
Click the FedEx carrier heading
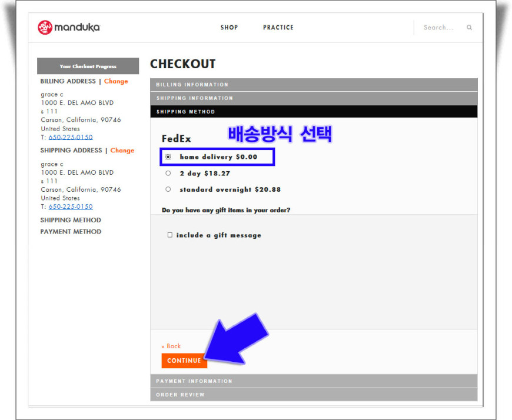tap(177, 139)
